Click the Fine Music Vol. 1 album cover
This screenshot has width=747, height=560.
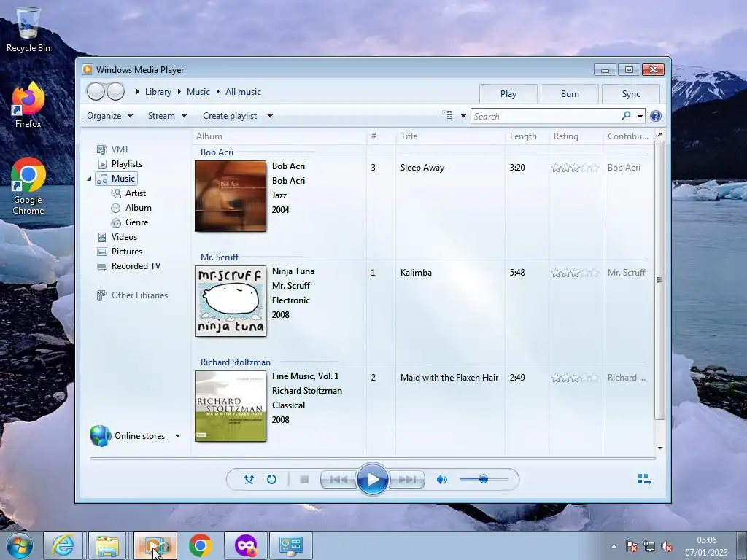pos(231,406)
